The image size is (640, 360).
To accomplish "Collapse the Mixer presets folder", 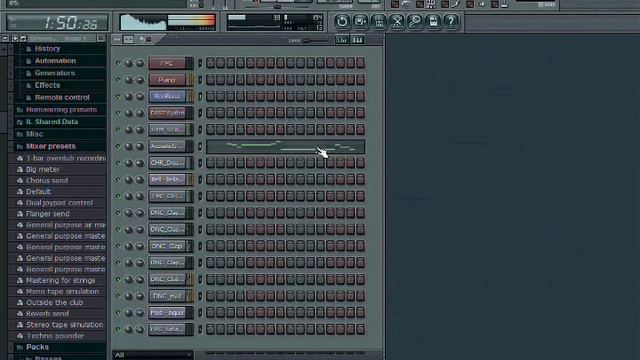I will (20, 147).
